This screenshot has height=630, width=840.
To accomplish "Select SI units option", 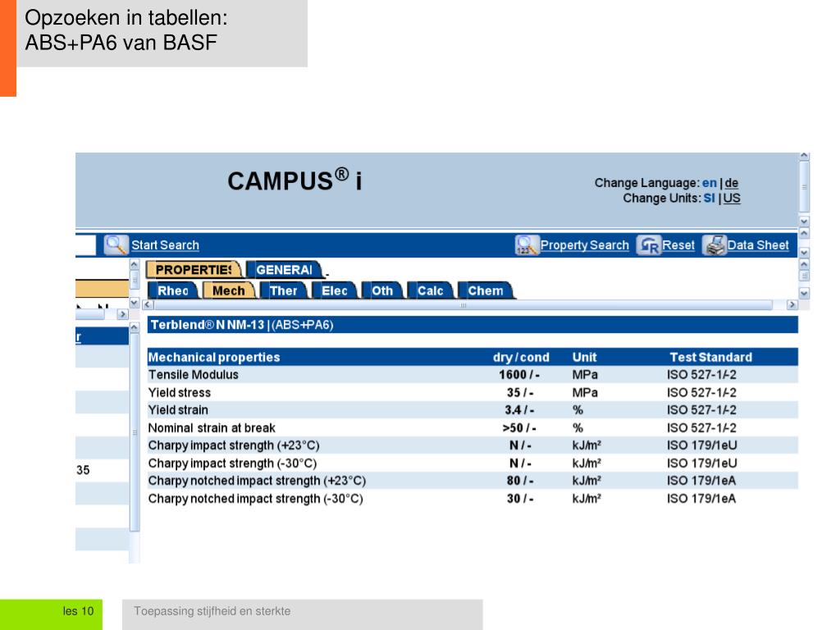I will click(x=709, y=199).
